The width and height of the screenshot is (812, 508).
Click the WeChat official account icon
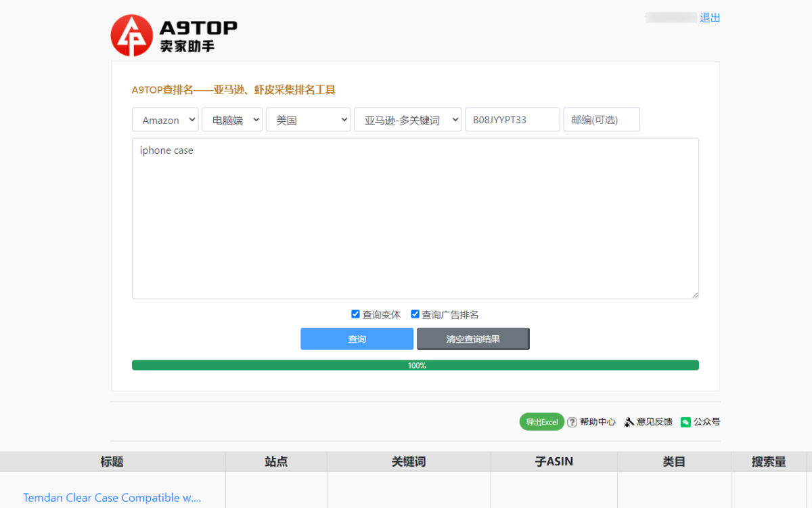click(685, 422)
